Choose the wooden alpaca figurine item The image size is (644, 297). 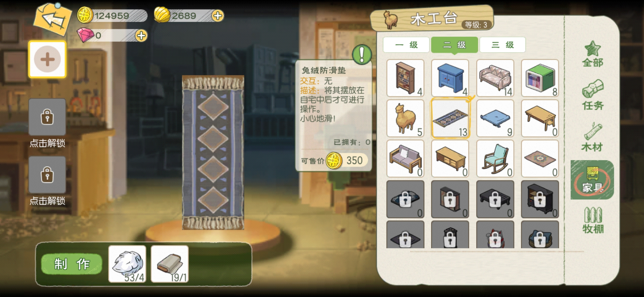(x=405, y=118)
